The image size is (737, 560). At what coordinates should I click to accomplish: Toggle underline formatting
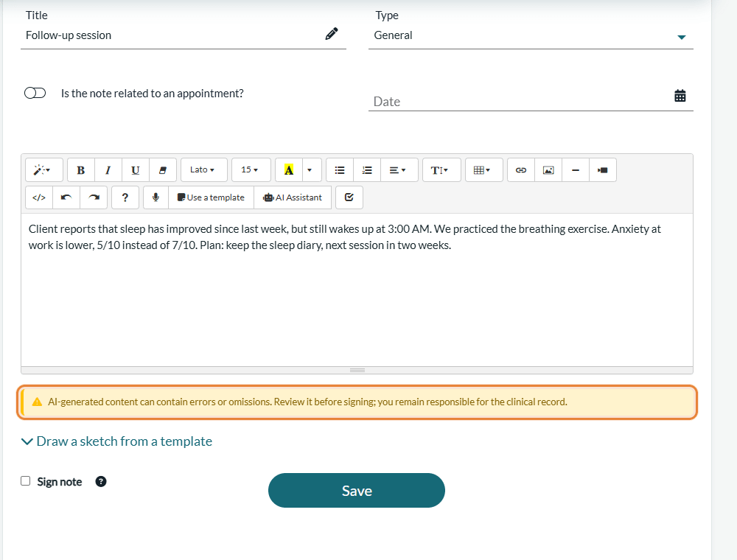(x=136, y=170)
